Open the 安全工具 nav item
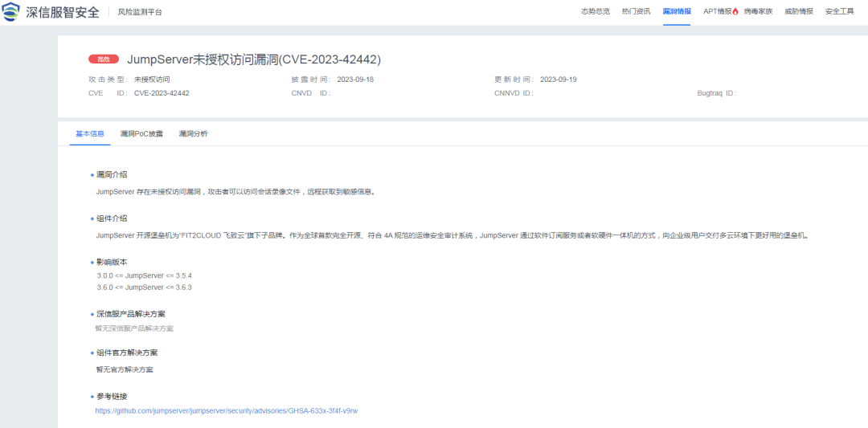 [x=840, y=11]
